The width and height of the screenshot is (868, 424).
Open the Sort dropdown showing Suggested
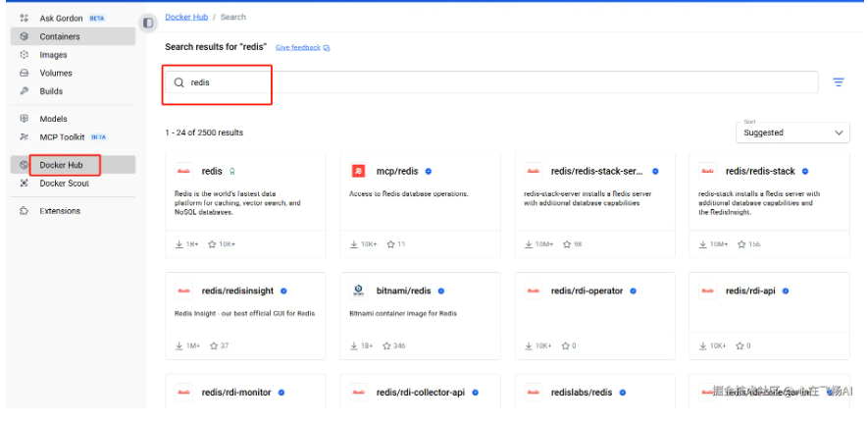coord(792,132)
